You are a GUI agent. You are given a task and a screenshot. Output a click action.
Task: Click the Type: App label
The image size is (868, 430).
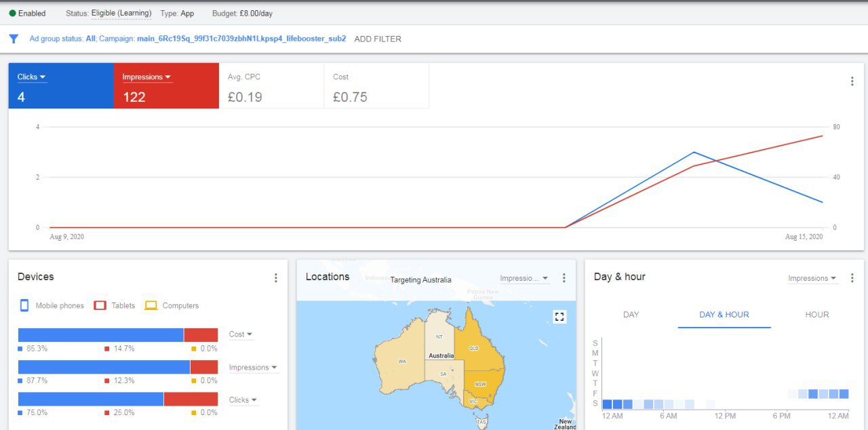coord(177,13)
